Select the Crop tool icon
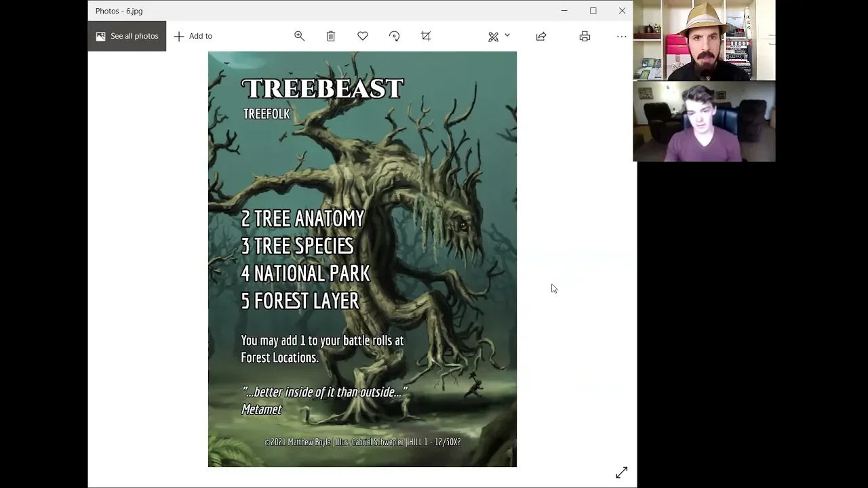868x488 pixels. [426, 36]
